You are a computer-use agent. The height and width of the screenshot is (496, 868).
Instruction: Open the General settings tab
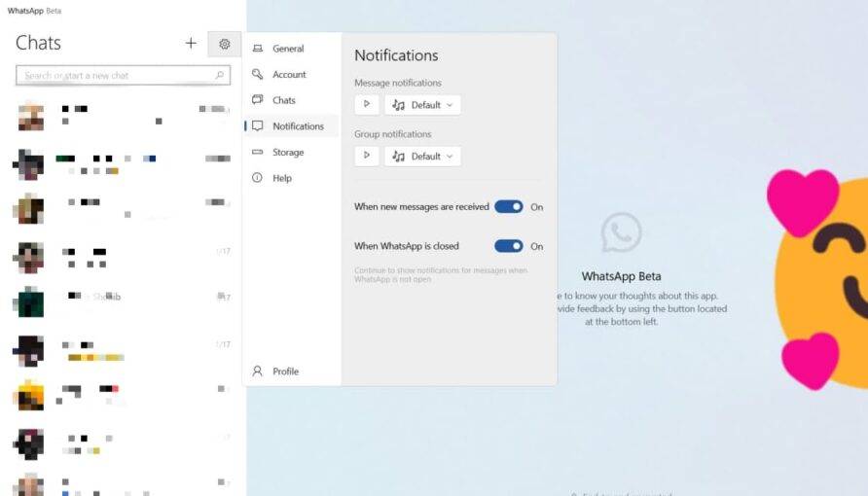(x=292, y=48)
